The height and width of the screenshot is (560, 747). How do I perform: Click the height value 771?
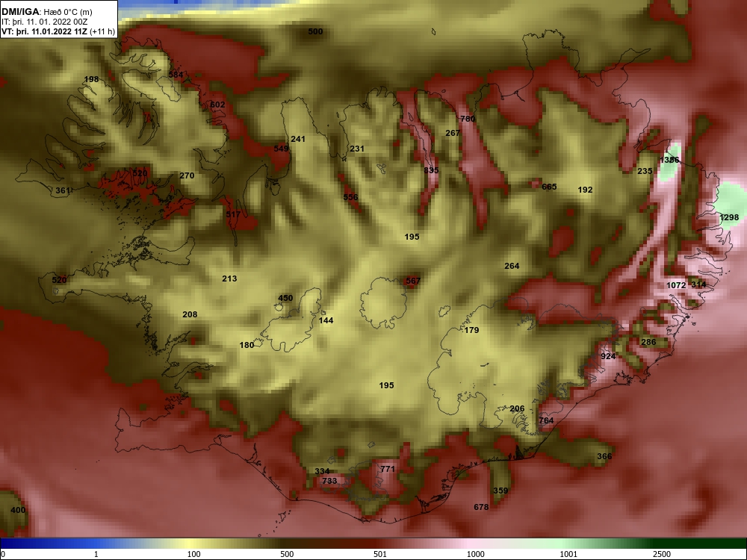(387, 469)
